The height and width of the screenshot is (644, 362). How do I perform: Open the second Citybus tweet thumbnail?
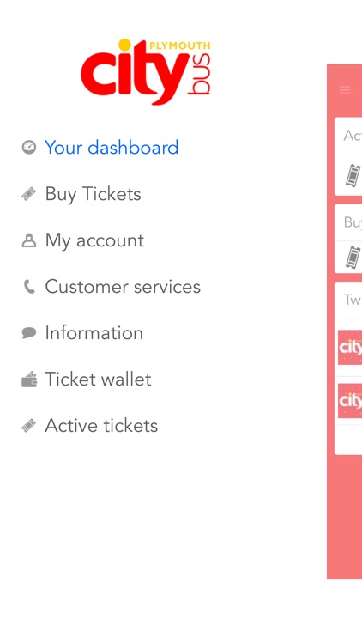(350, 400)
